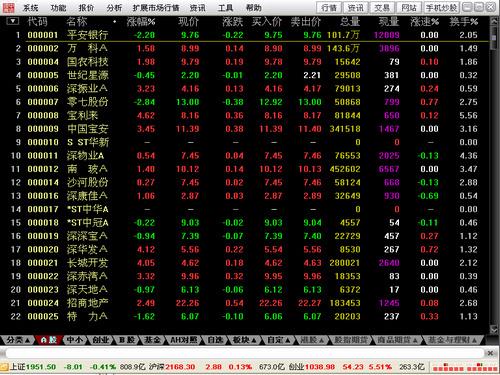Expand the 分类 tab dropdown
500x375 pixels.
18,340
